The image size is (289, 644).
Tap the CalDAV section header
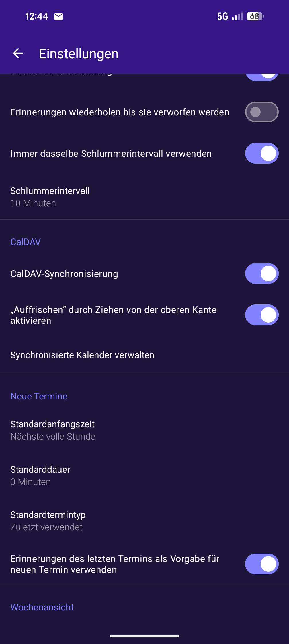[x=26, y=242]
